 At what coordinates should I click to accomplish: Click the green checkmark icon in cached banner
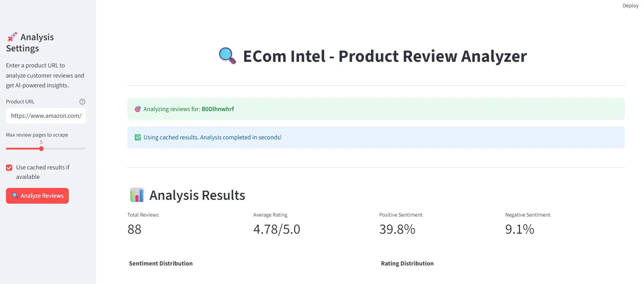click(x=138, y=137)
